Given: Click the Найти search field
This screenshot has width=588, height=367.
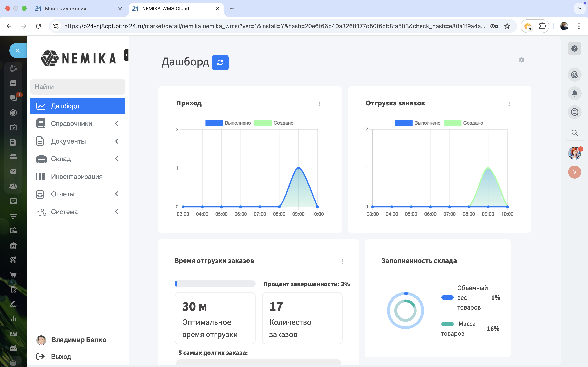Looking at the screenshot, I should [x=77, y=87].
